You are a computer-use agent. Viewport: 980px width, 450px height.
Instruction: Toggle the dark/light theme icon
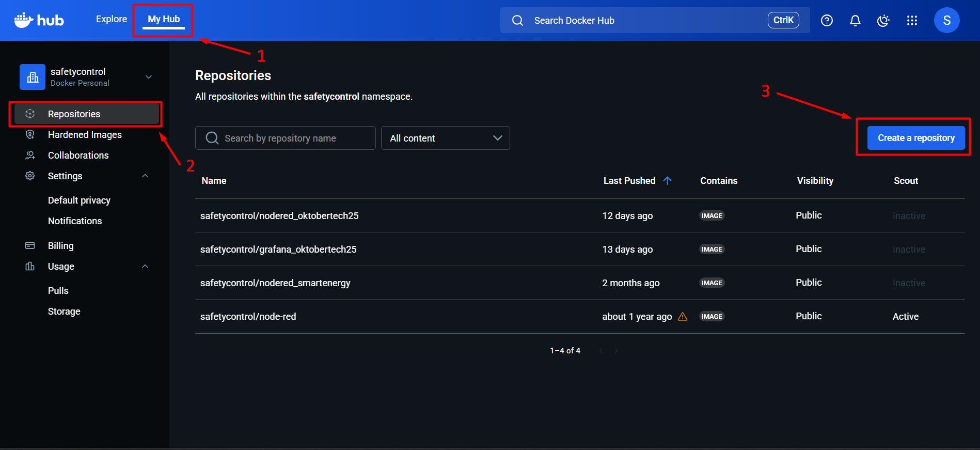point(883,20)
